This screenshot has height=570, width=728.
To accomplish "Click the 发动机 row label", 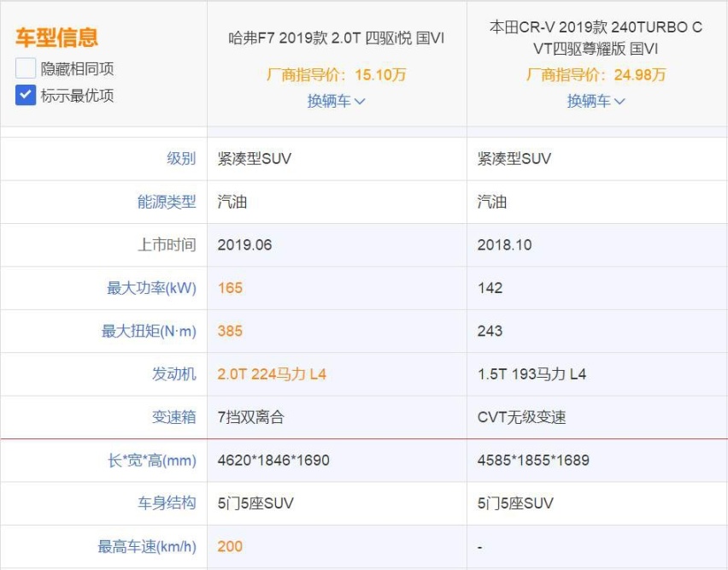I will point(174,373).
